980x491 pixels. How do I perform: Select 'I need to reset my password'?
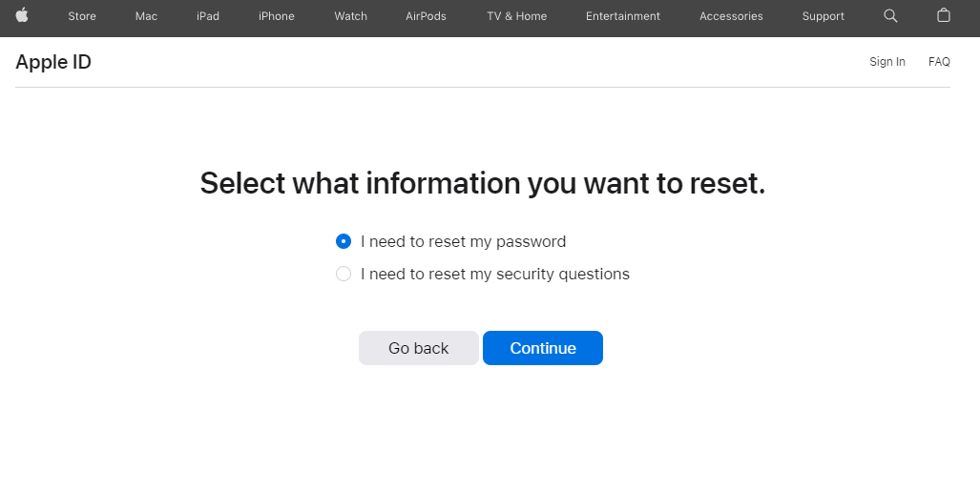(344, 241)
